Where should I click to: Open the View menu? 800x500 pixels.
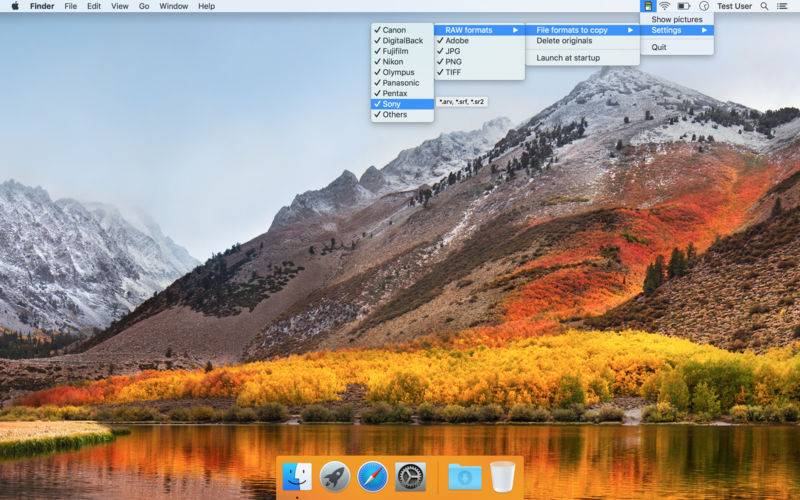pyautogui.click(x=120, y=6)
